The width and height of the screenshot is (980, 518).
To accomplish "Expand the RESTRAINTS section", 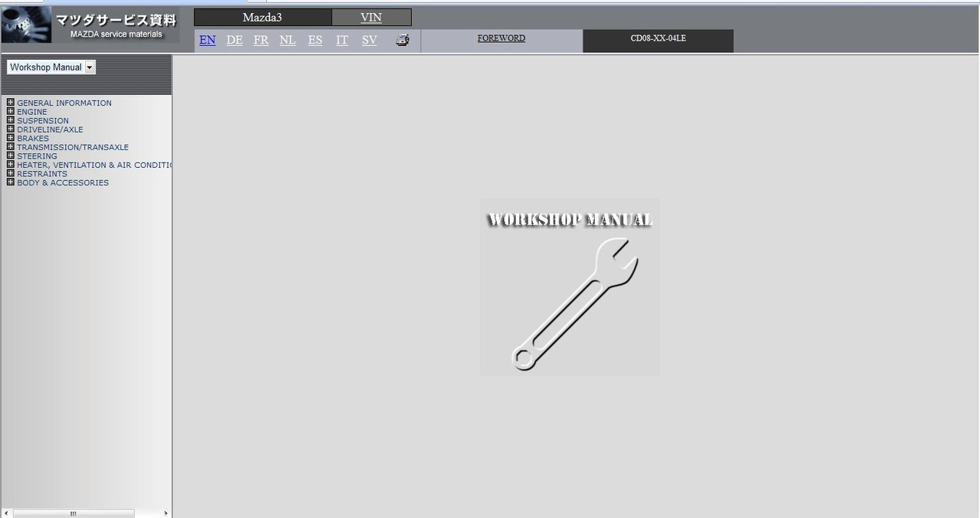I will 11,173.
